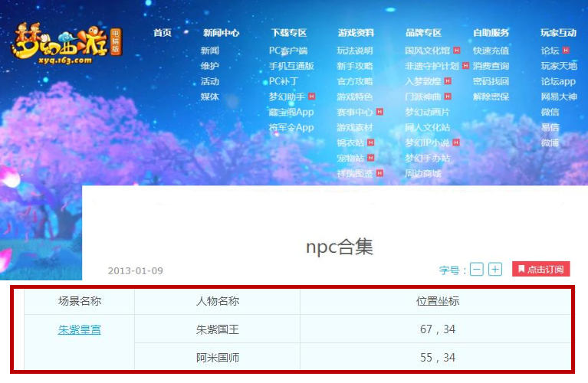Click the 位置坐标 column header
The height and width of the screenshot is (383, 588).
coord(437,301)
